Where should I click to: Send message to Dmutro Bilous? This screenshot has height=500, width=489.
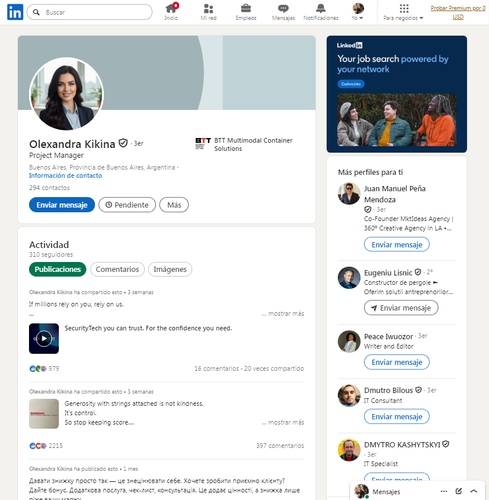click(397, 416)
